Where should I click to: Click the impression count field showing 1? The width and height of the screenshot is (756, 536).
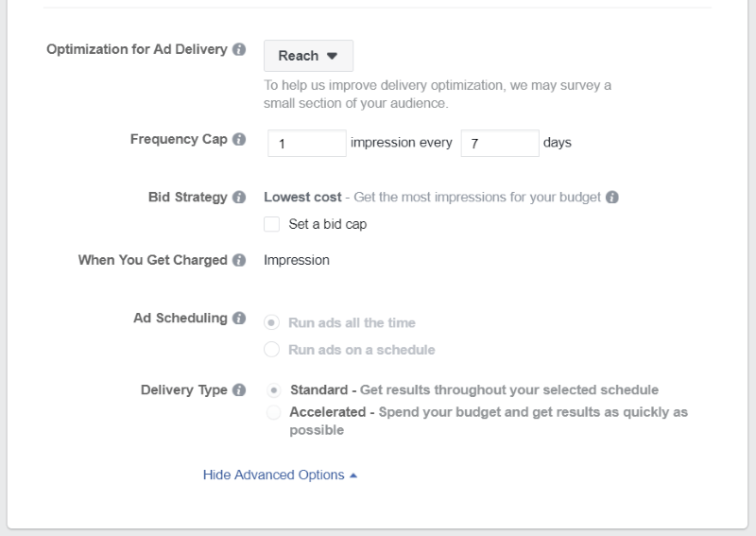[307, 144]
